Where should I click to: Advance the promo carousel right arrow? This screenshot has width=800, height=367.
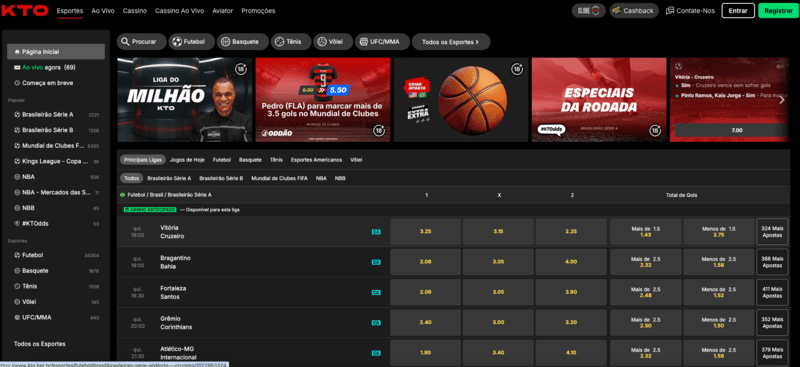(x=781, y=100)
